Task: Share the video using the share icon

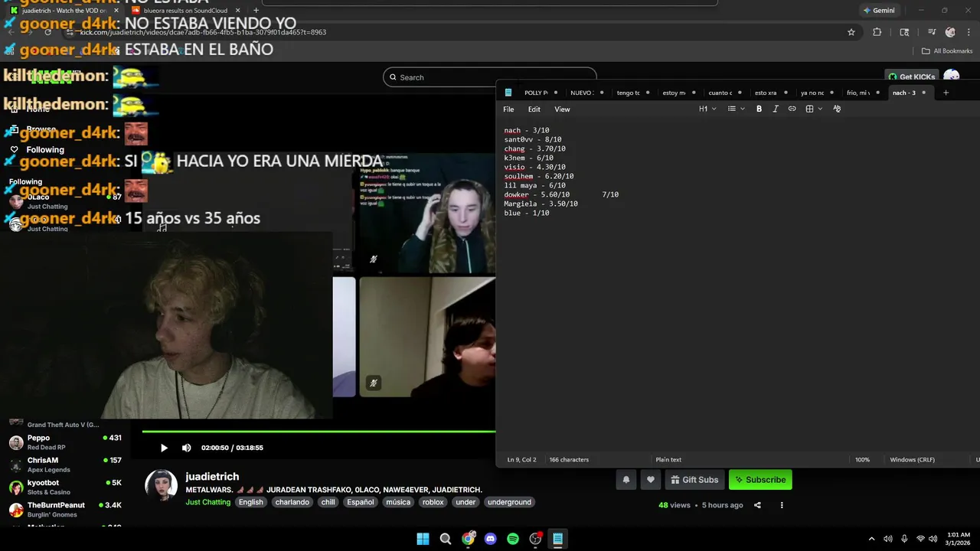Action: coord(757,505)
